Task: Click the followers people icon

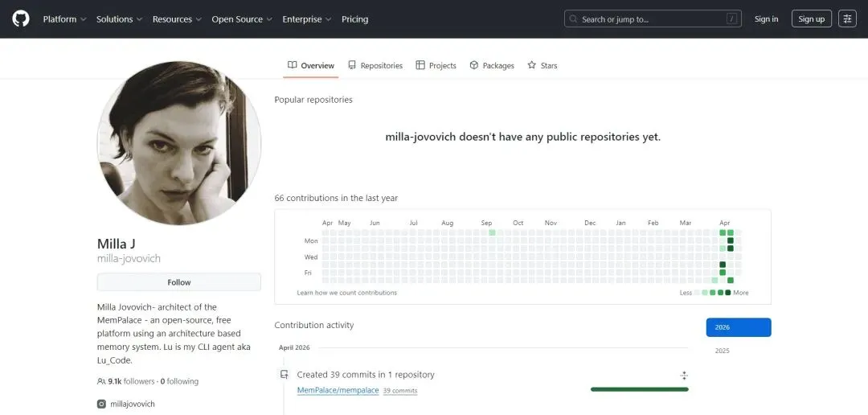Action: coord(101,381)
